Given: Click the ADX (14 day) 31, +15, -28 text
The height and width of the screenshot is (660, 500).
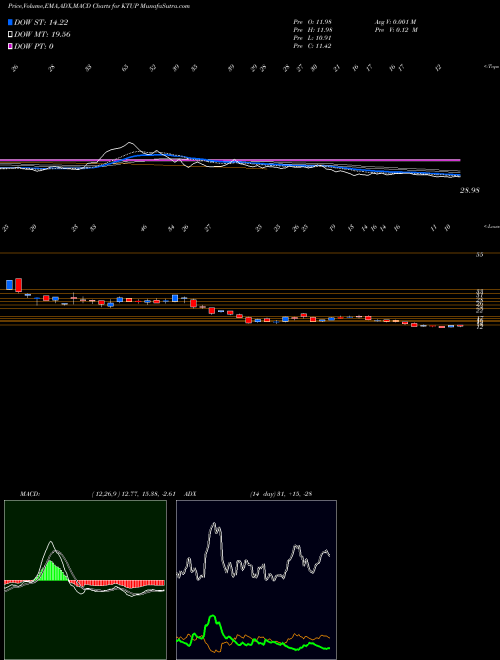Looking at the screenshot, I should 280,493.
